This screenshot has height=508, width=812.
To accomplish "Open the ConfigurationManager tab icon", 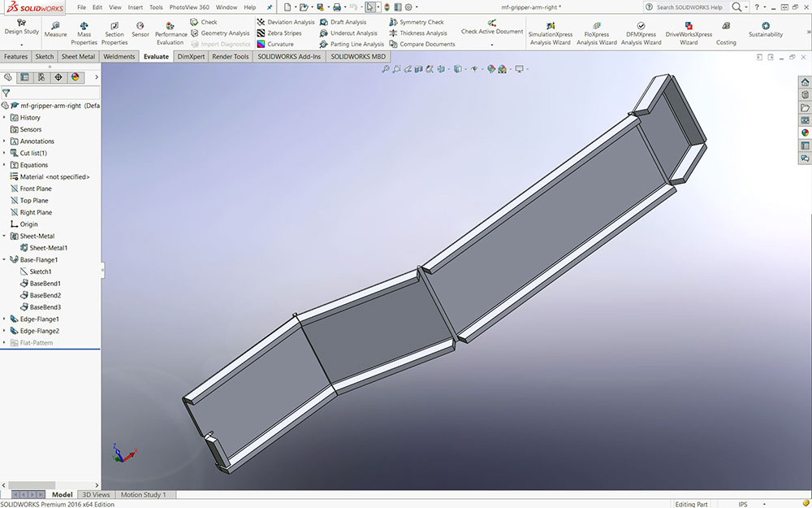I will point(41,77).
